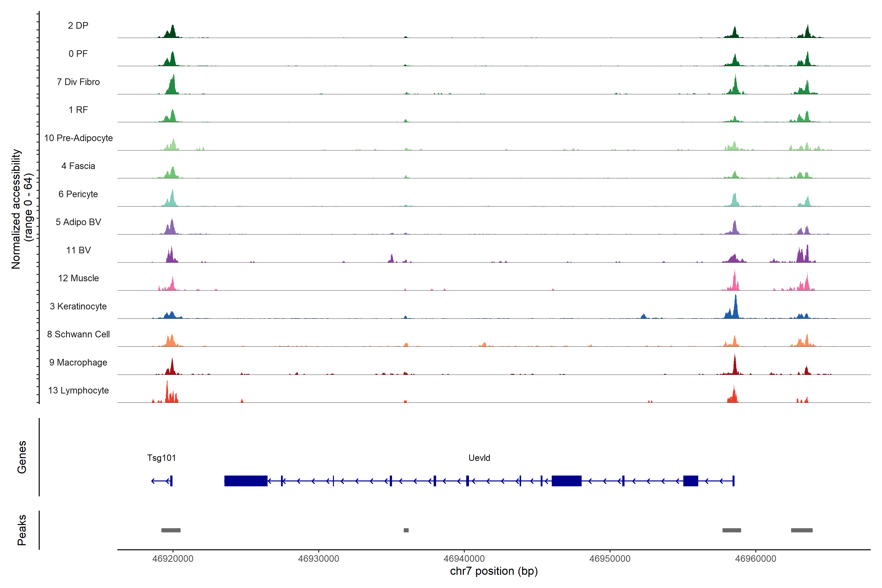Select the 6 Pericyte track label
This screenshot has width=882, height=588.
(78, 194)
